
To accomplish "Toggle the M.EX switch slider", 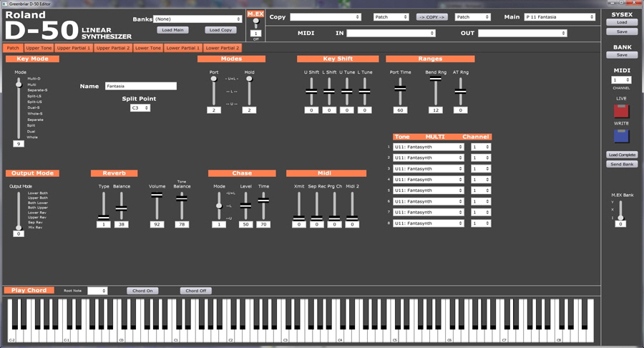I will pyautogui.click(x=256, y=23).
